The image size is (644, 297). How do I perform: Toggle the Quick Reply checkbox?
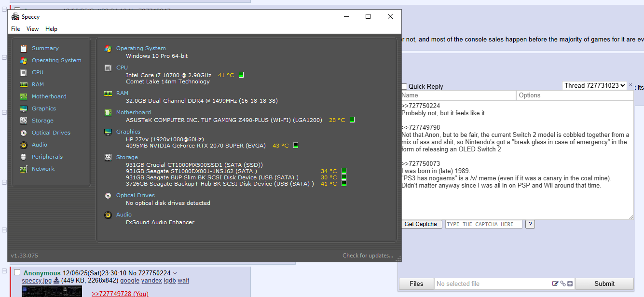click(404, 87)
